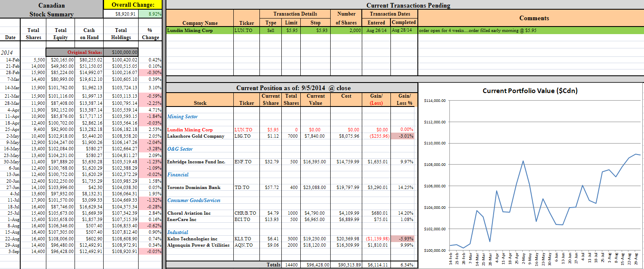The height and width of the screenshot is (269, 644).
Task: Select the 2014 year label
Action: pyautogui.click(x=7, y=53)
